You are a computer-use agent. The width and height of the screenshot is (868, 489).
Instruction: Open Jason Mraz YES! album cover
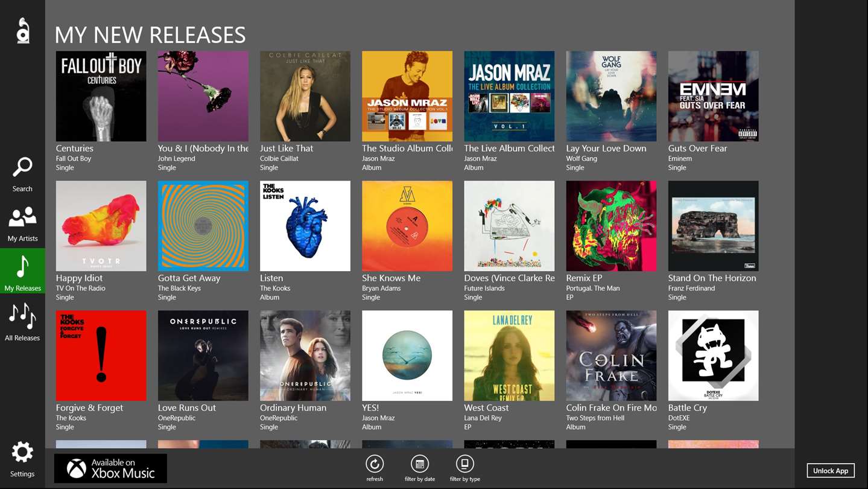(407, 356)
